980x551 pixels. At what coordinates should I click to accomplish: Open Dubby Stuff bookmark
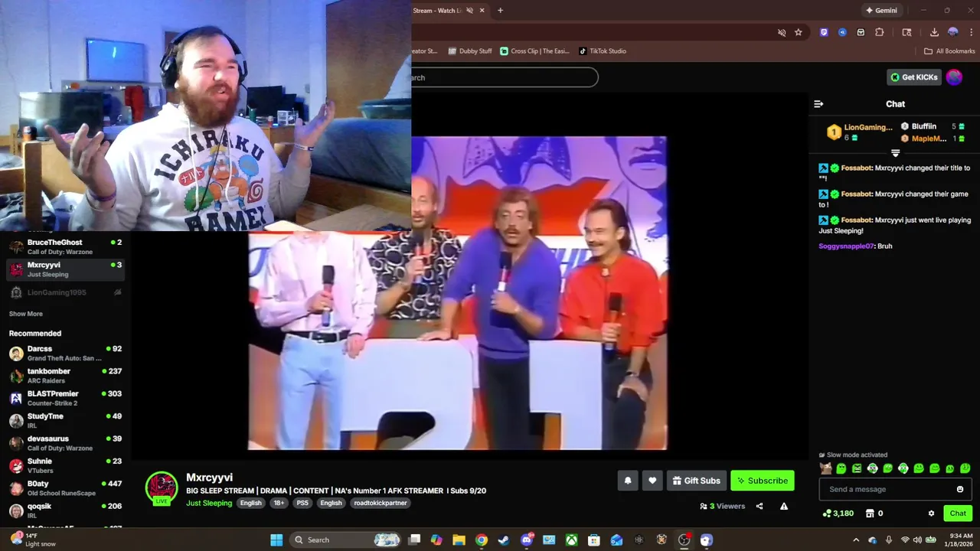[x=470, y=51]
